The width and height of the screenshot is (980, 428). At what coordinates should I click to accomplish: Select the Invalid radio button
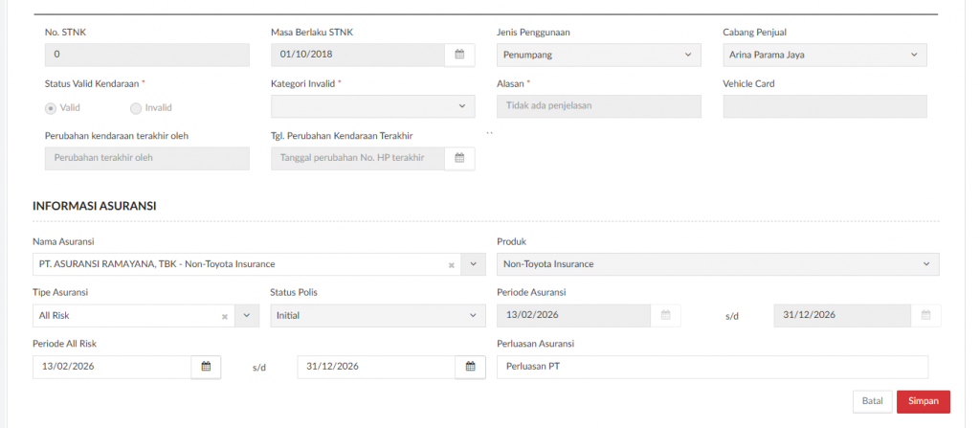click(136, 107)
